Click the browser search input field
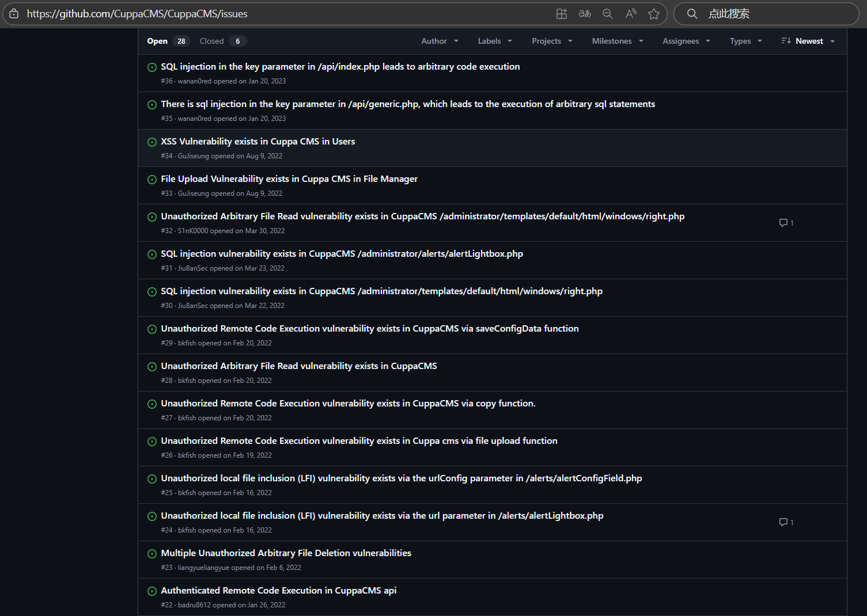Image resolution: width=867 pixels, height=616 pixels. pyautogui.click(x=772, y=14)
